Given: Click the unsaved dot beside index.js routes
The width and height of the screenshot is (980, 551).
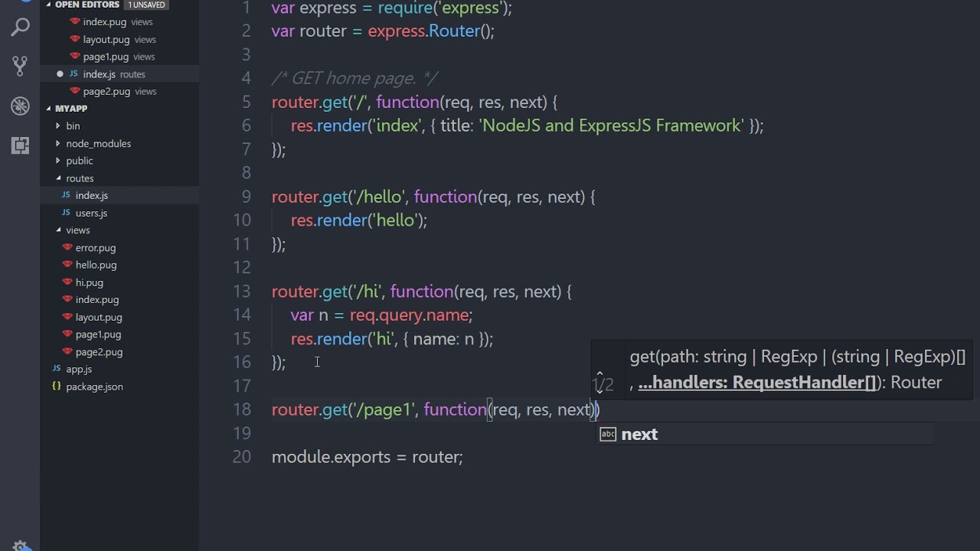Looking at the screenshot, I should (x=60, y=74).
